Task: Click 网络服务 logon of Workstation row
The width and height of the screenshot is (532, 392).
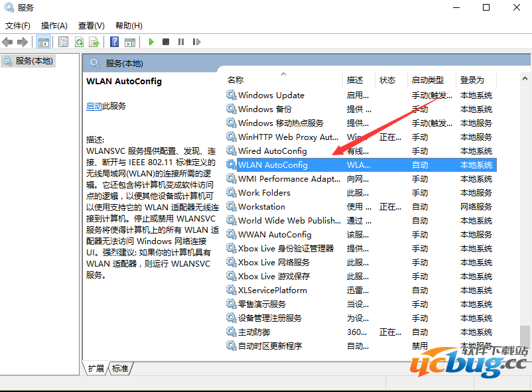Action: tap(476, 206)
